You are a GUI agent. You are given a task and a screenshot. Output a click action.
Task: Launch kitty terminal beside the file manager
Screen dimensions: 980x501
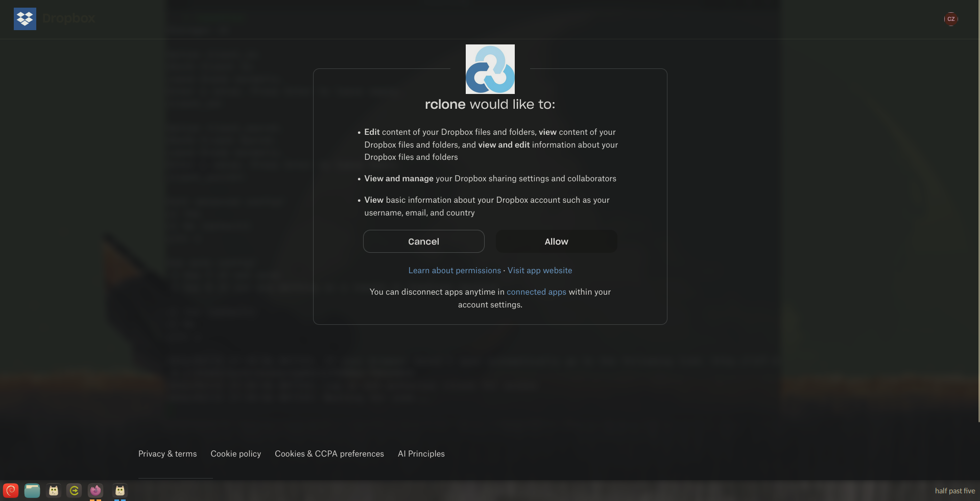click(54, 491)
